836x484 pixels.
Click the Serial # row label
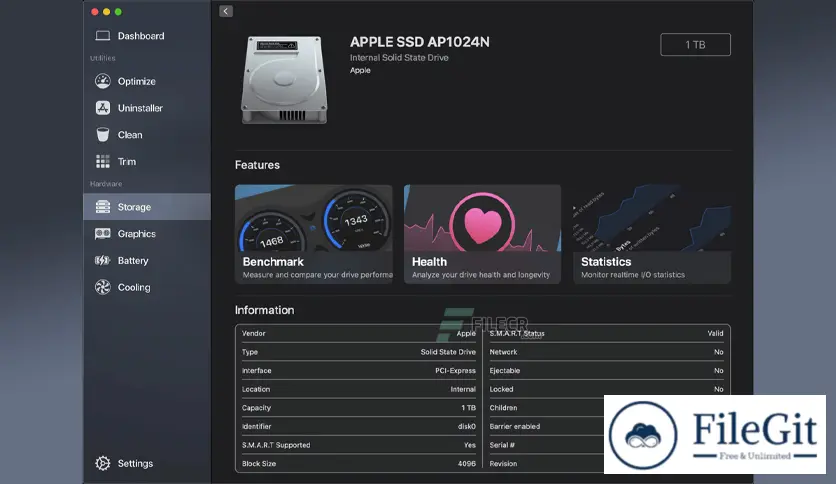(502, 445)
